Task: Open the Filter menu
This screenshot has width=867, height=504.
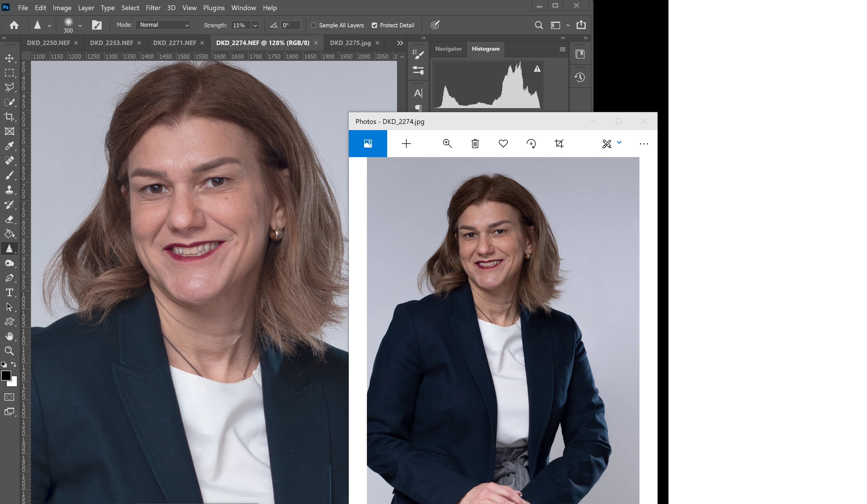Action: pyautogui.click(x=153, y=8)
